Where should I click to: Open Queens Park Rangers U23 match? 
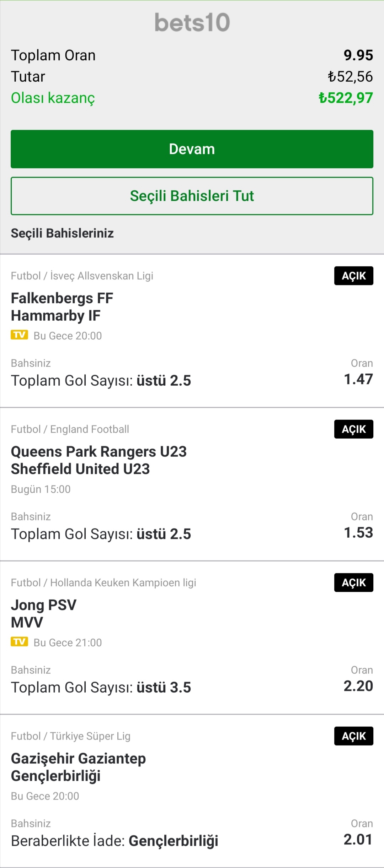tap(99, 460)
